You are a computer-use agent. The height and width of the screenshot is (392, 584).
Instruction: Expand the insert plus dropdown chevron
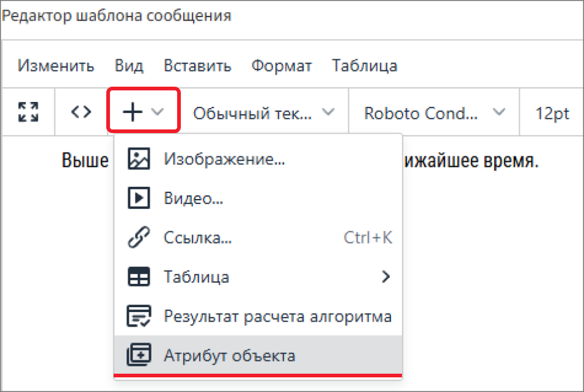point(158,111)
